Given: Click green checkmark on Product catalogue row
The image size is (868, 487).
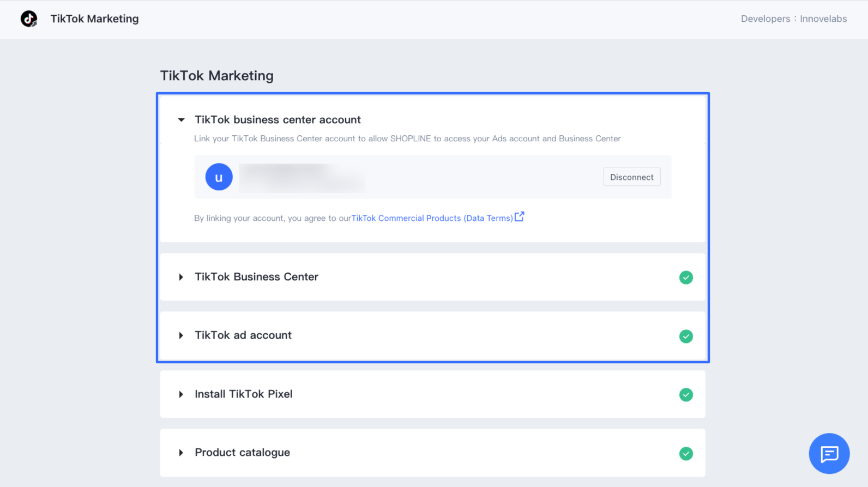Looking at the screenshot, I should tap(686, 454).
